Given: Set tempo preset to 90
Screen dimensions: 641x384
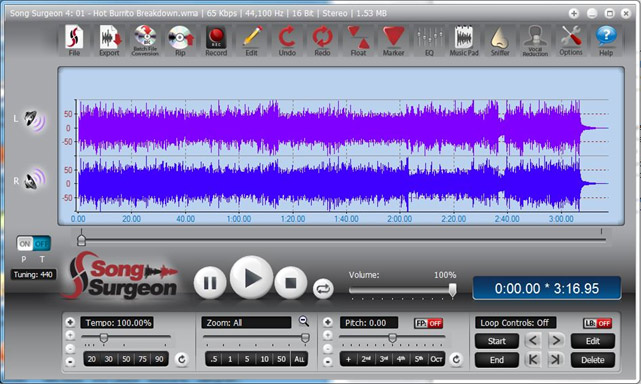Looking at the screenshot, I should coord(159,359).
